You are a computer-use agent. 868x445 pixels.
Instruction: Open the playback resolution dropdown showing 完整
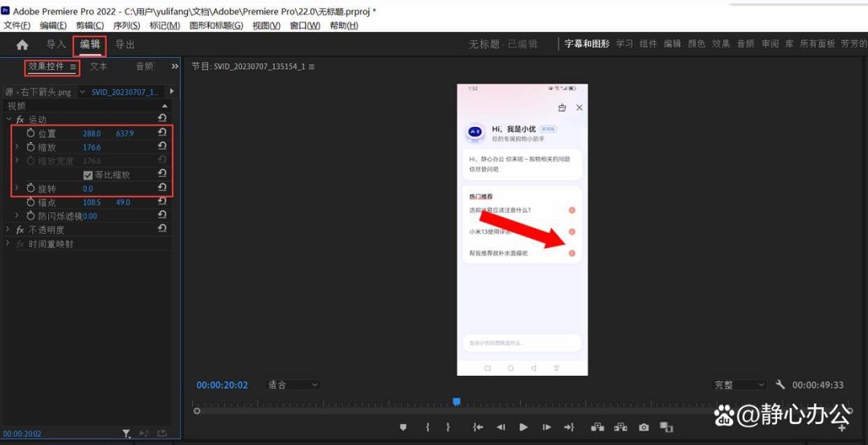click(739, 385)
